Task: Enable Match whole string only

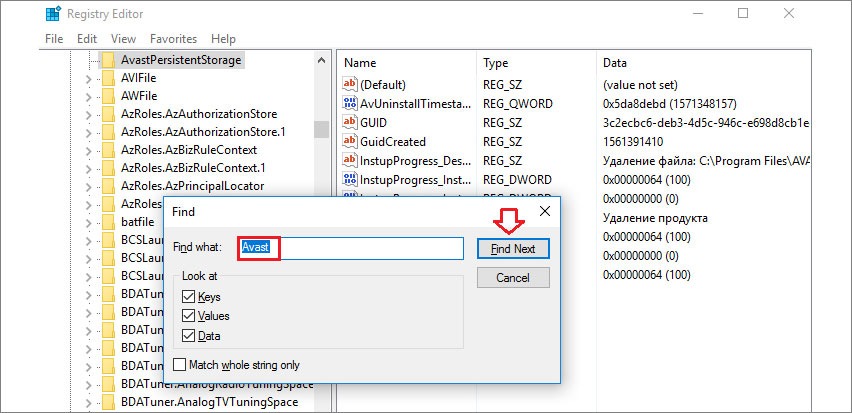Action: tap(179, 365)
